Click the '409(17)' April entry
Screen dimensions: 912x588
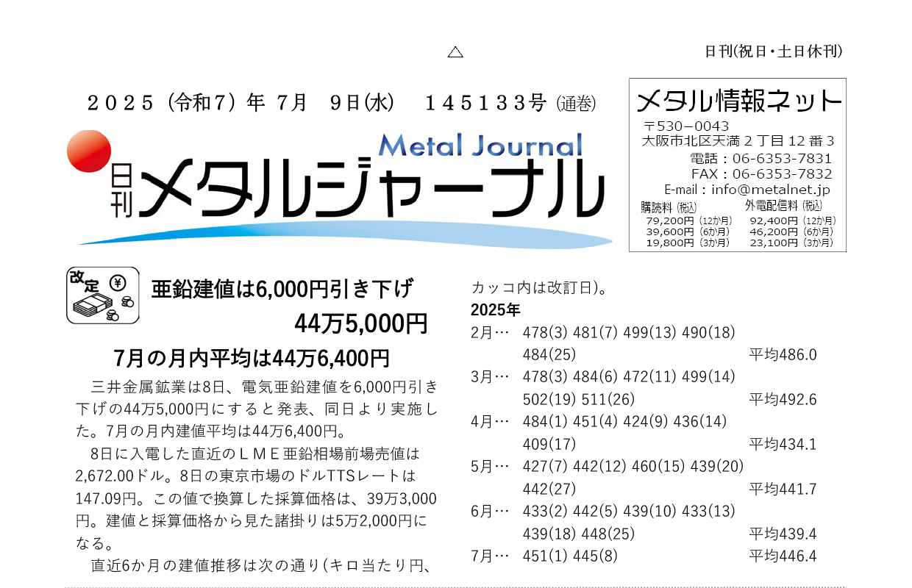pos(549,445)
